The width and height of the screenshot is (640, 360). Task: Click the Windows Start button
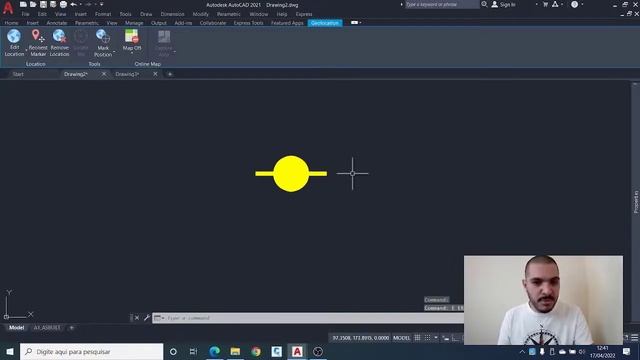click(10, 351)
